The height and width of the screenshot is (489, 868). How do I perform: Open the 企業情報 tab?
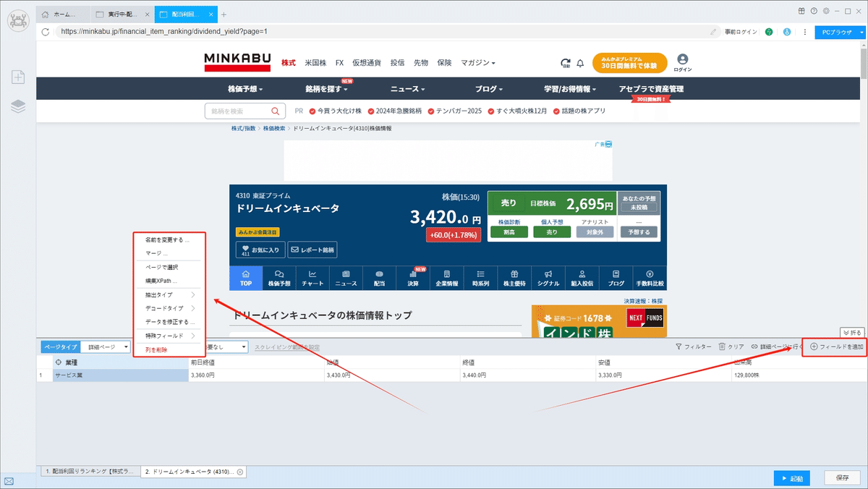tap(447, 278)
